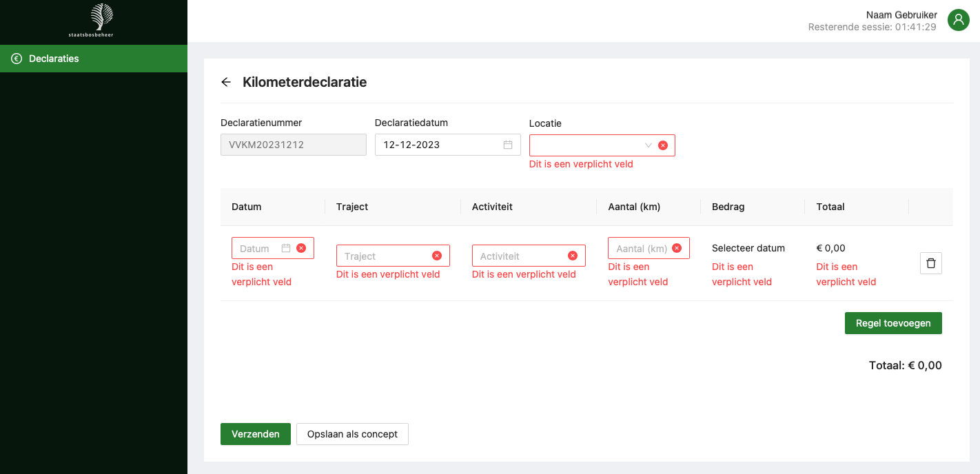Click the Declaratienummer label
This screenshot has width=980, height=474.
(x=261, y=123)
